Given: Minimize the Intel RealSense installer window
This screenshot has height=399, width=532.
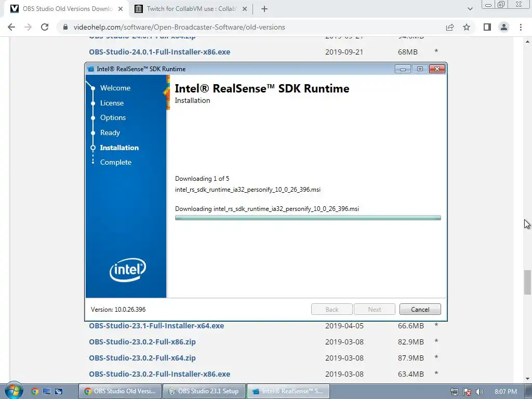Looking at the screenshot, I should [403, 69].
